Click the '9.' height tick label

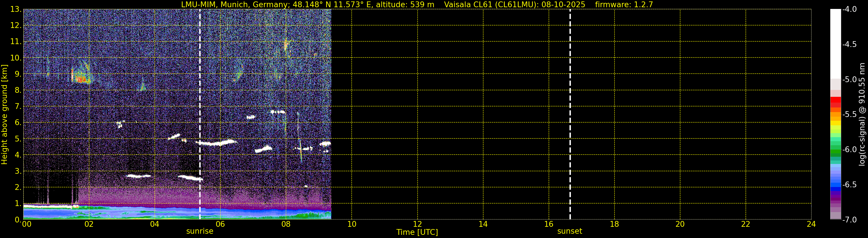point(18,74)
